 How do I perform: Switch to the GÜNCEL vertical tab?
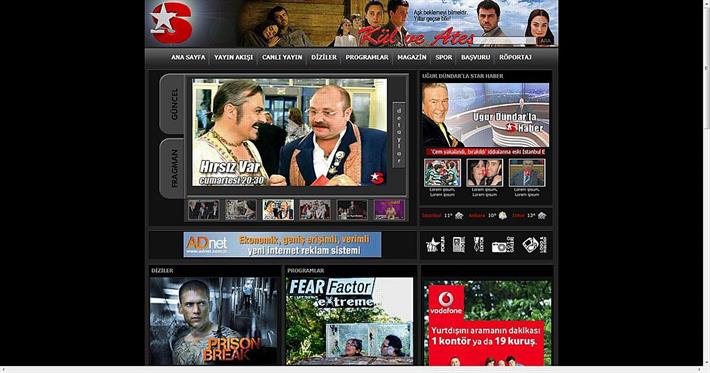pos(173,104)
